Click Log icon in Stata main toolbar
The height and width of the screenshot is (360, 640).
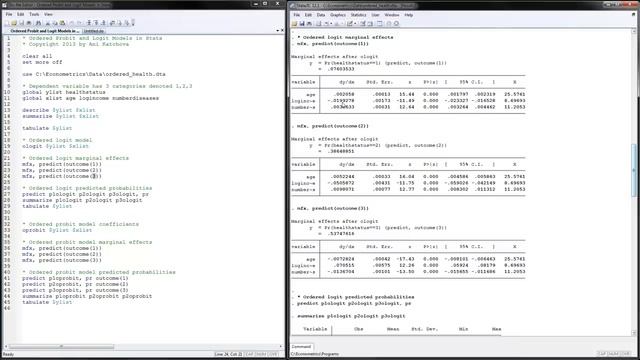(318, 24)
